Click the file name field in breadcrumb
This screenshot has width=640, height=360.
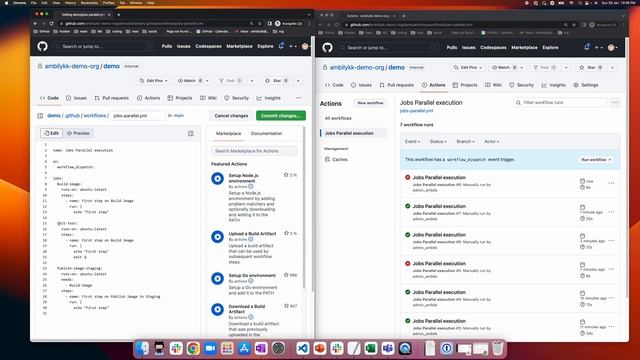coord(138,116)
